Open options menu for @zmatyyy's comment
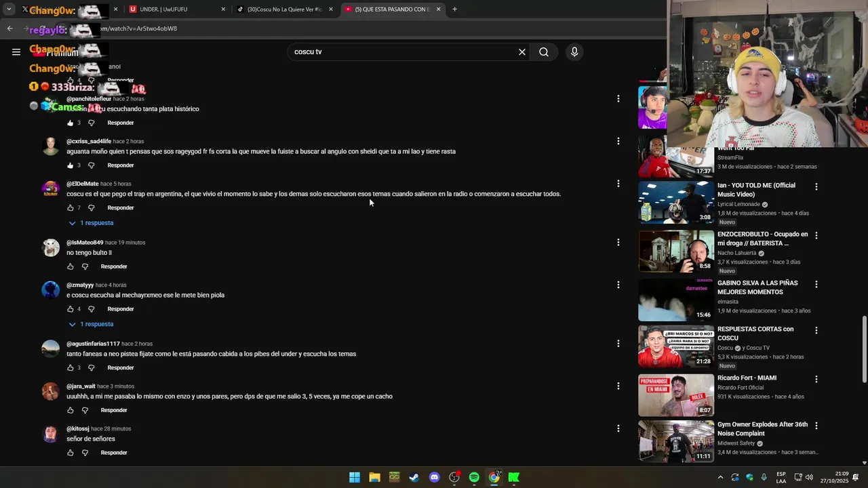This screenshot has height=488, width=868. (618, 285)
